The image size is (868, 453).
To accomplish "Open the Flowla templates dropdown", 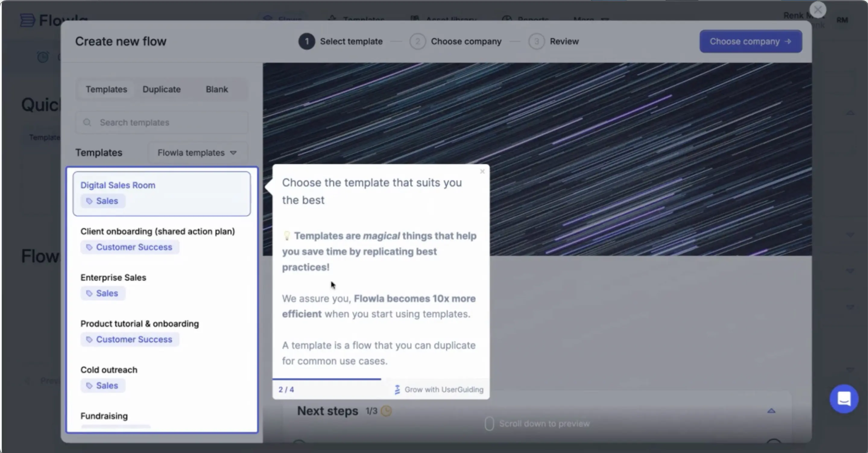I will tap(197, 153).
